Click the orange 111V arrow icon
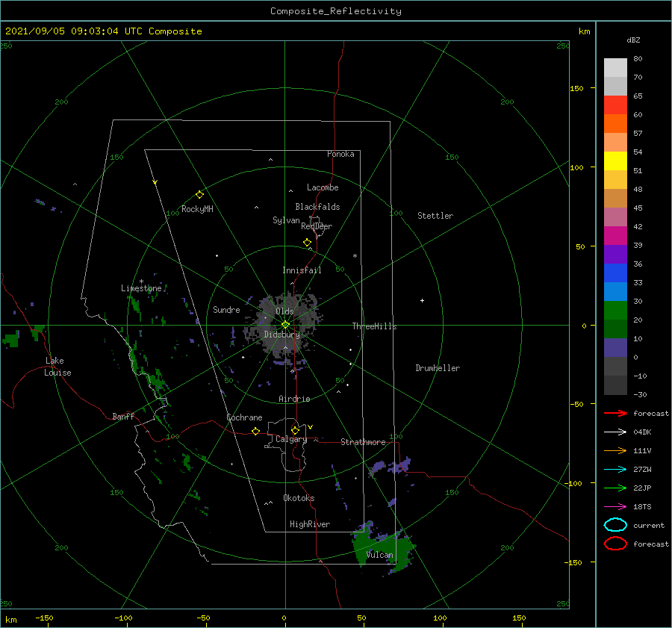This screenshot has height=628, width=672. (x=615, y=450)
